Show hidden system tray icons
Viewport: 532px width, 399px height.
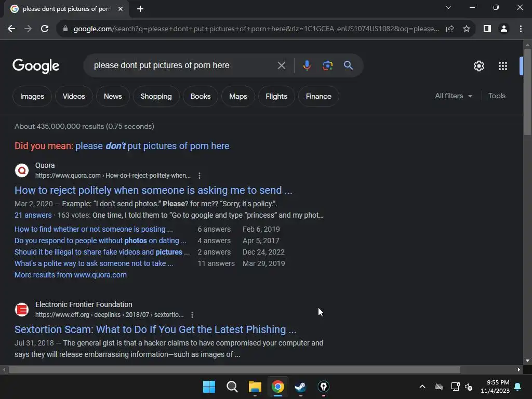(422, 387)
